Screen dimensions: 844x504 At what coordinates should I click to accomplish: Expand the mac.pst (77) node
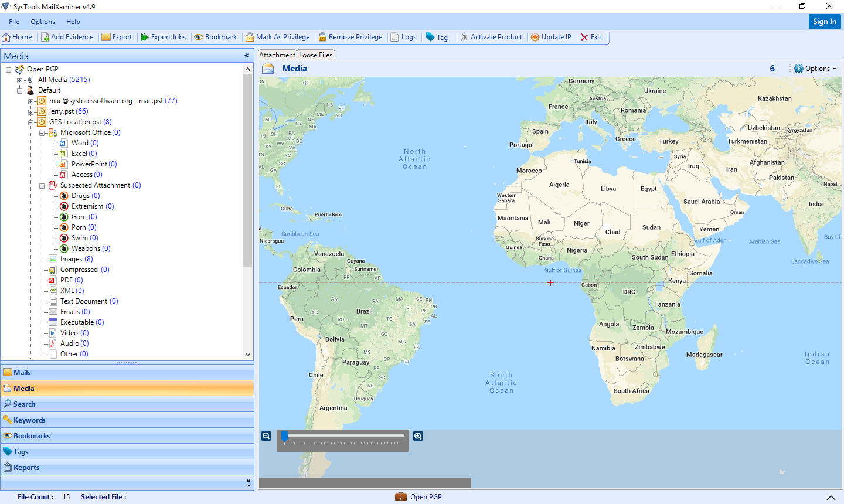point(30,101)
